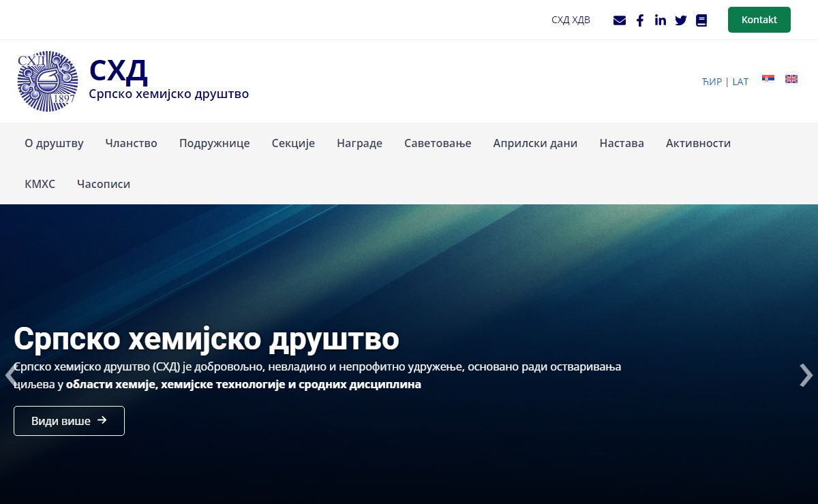
Task: Click the Twitter bird icon
Action: tap(680, 20)
